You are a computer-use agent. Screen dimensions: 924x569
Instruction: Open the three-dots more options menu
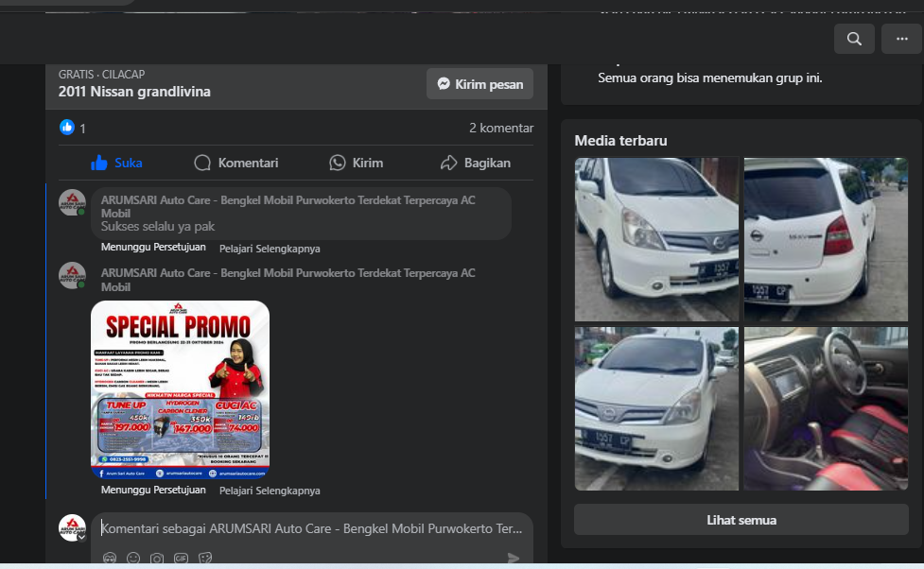pos(901,39)
